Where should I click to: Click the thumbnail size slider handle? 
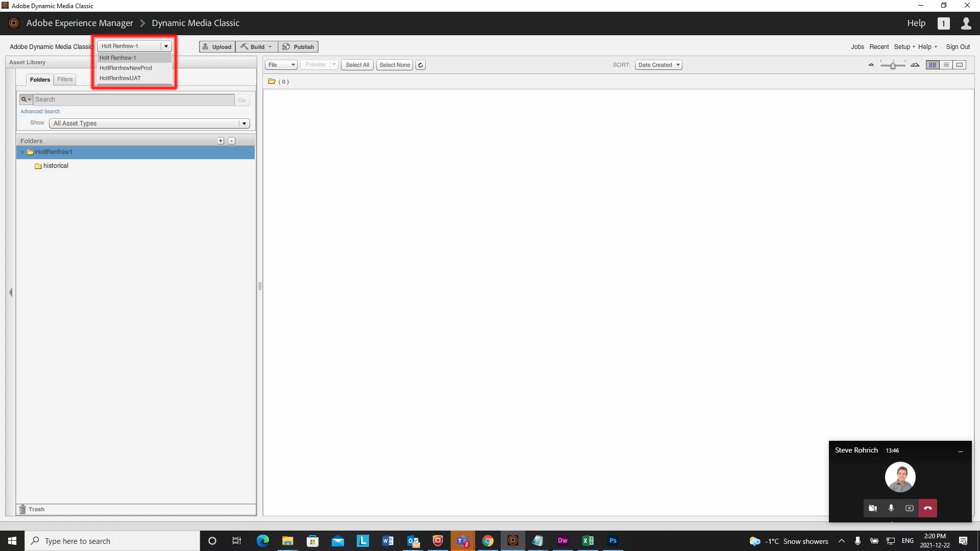[x=893, y=65]
